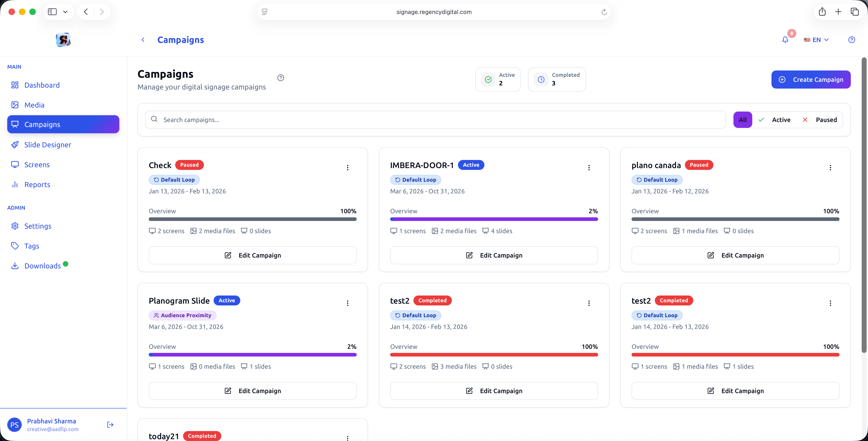Click Edit Campaign on Planogram Slide card

[x=252, y=391]
